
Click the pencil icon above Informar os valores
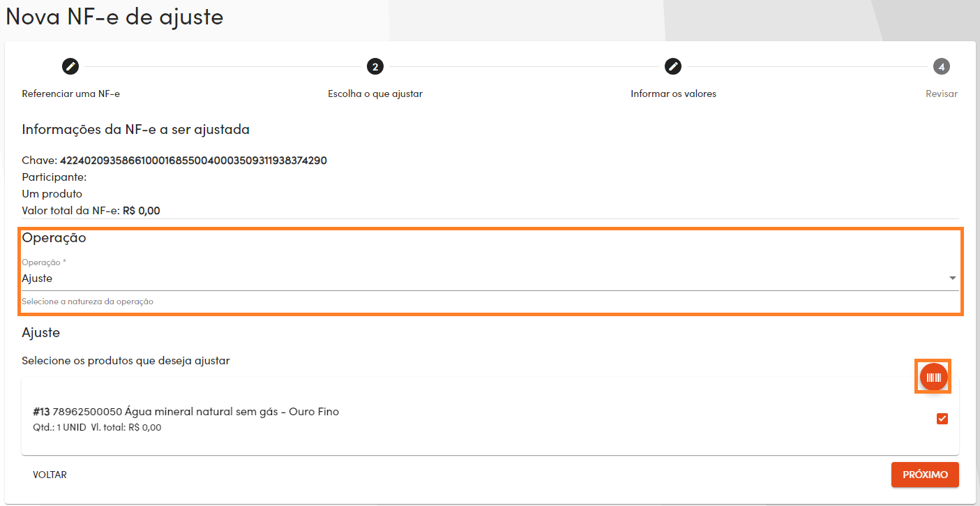pyautogui.click(x=672, y=66)
